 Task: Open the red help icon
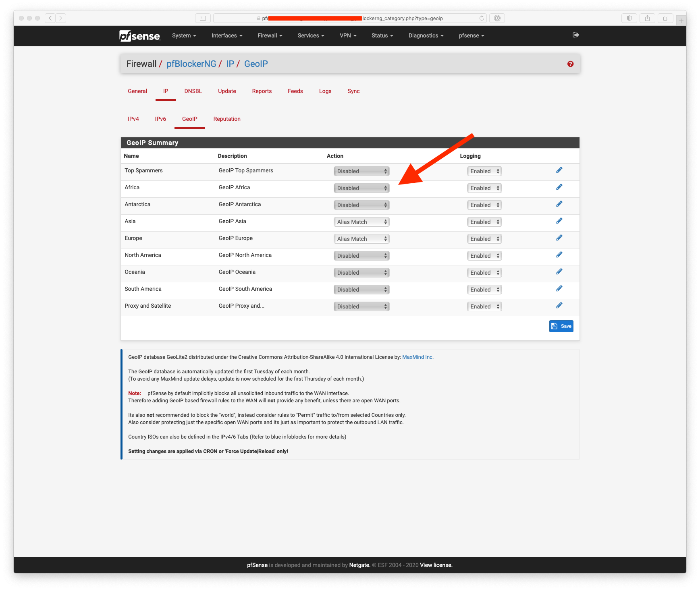pyautogui.click(x=570, y=64)
